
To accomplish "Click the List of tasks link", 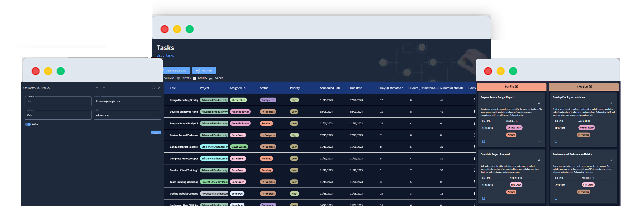I will click(165, 55).
